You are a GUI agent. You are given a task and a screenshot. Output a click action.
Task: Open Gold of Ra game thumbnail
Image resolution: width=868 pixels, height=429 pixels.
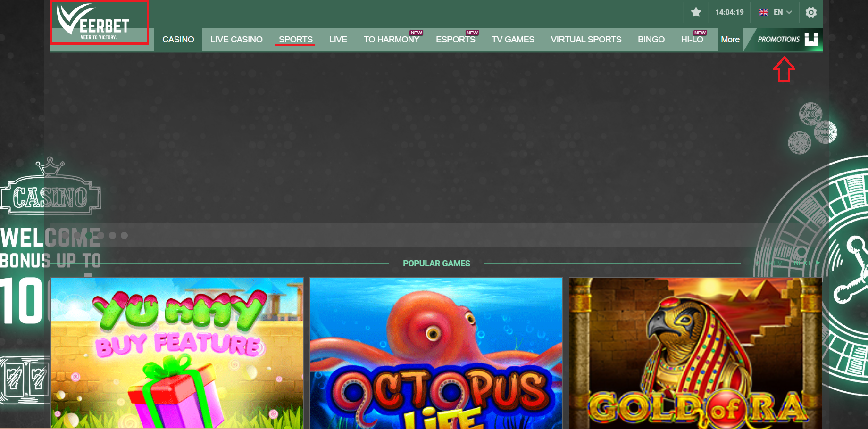[x=695, y=353]
